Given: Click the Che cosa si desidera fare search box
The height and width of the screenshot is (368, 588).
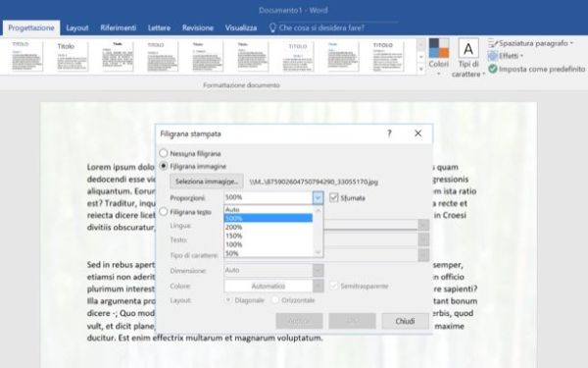Looking at the screenshot, I should [321, 27].
